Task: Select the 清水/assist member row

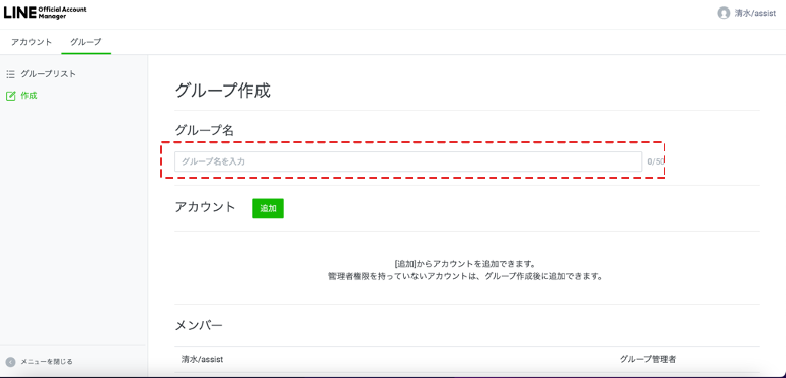Action: click(467, 359)
